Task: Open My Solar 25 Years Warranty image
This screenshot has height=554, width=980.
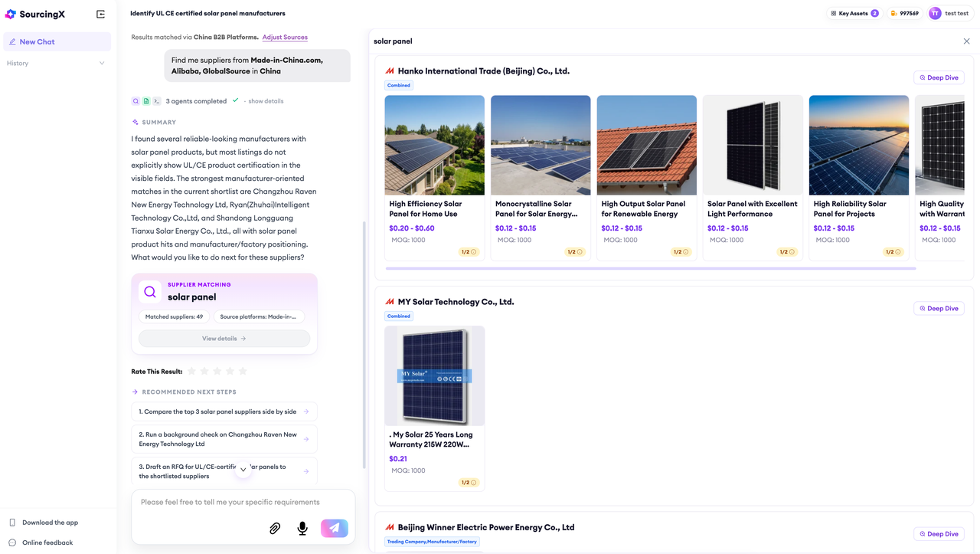Action: click(x=435, y=375)
